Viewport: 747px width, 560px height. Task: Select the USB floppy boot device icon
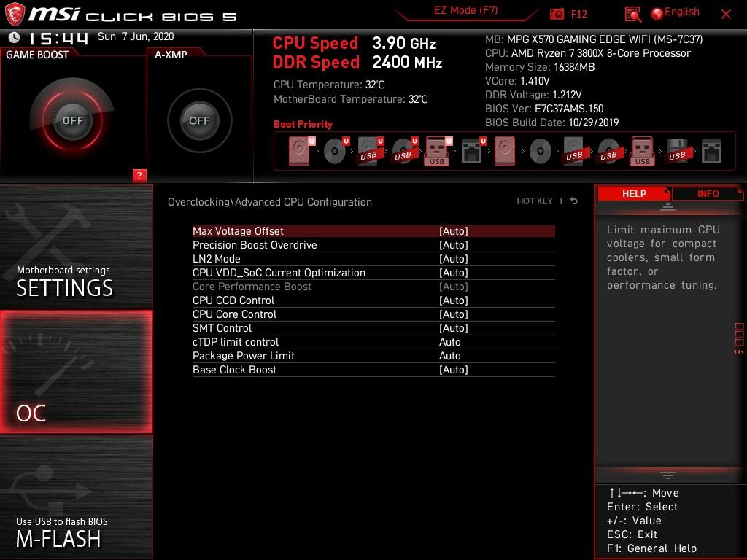pos(678,151)
